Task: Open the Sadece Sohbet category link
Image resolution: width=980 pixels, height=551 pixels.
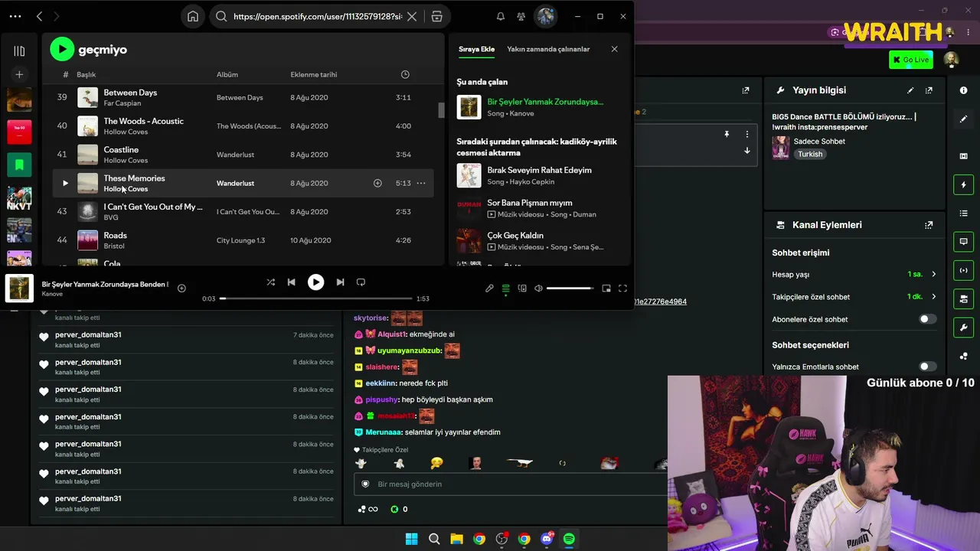Action: (x=819, y=142)
